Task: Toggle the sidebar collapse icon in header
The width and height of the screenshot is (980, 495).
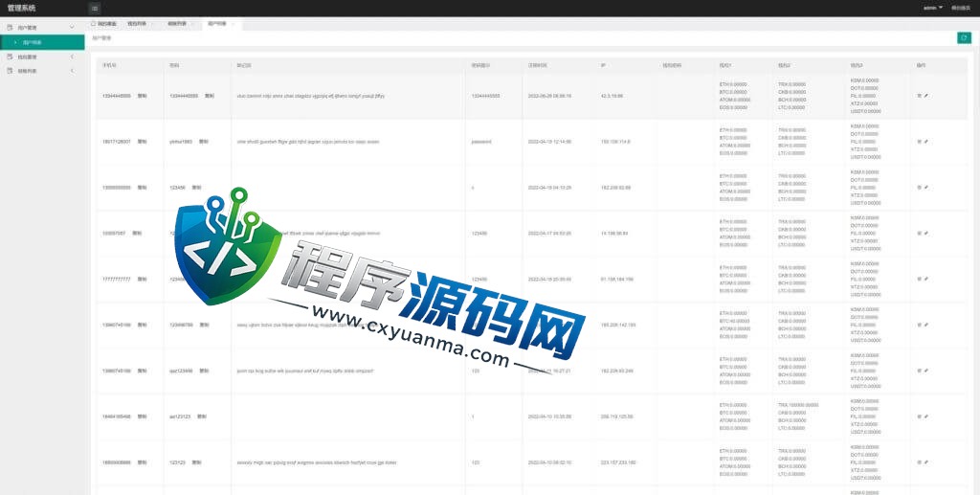Action: [95, 8]
